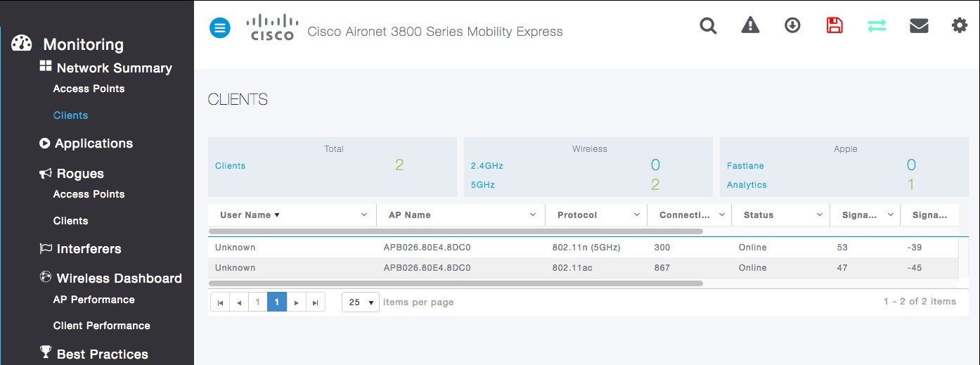
Task: Open the mail envelope icon
Action: coord(919,26)
